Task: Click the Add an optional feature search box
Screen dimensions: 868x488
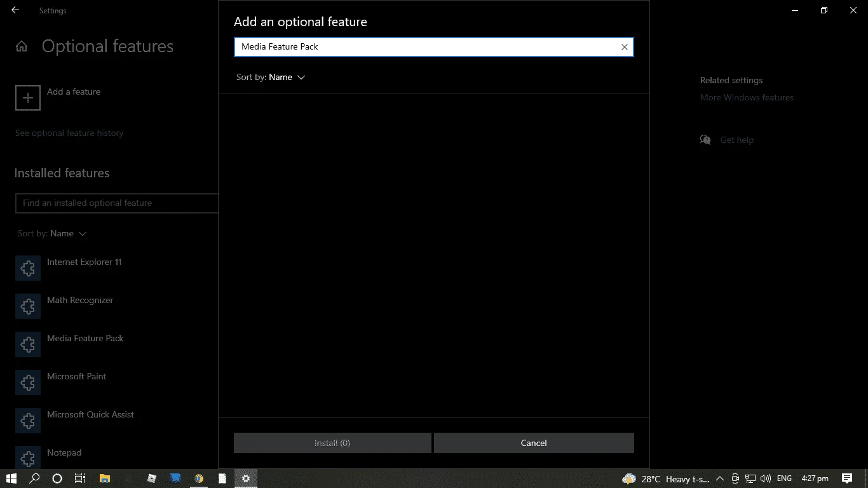Action: [x=433, y=47]
